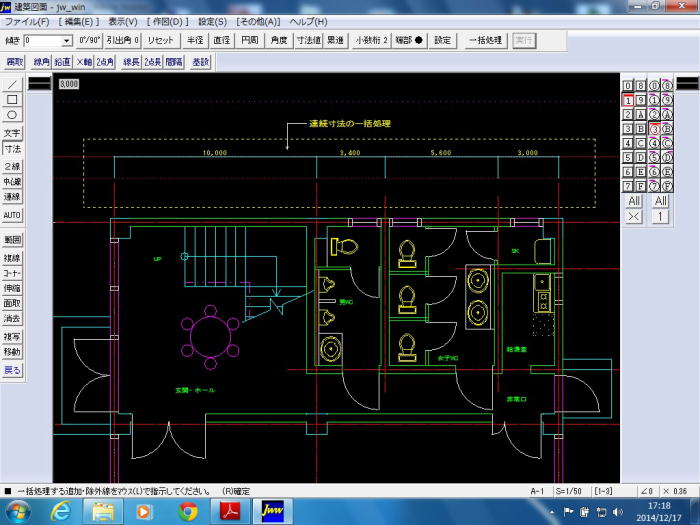Image resolution: width=700 pixels, height=525 pixels.
Task: Choose the 伸縮 extend/trim tool
Action: [12, 288]
